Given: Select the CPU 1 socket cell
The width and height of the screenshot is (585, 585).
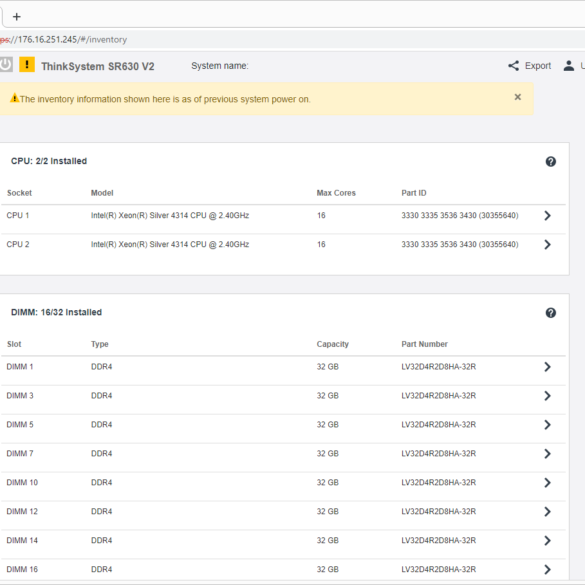Looking at the screenshot, I should [x=18, y=215].
